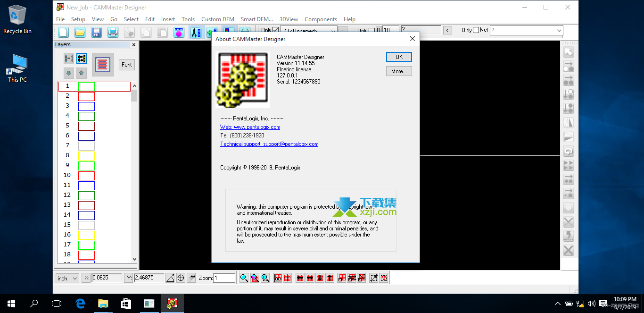Pan right with the right-arrow grid icon
This screenshot has height=313, width=644.
tap(310, 278)
